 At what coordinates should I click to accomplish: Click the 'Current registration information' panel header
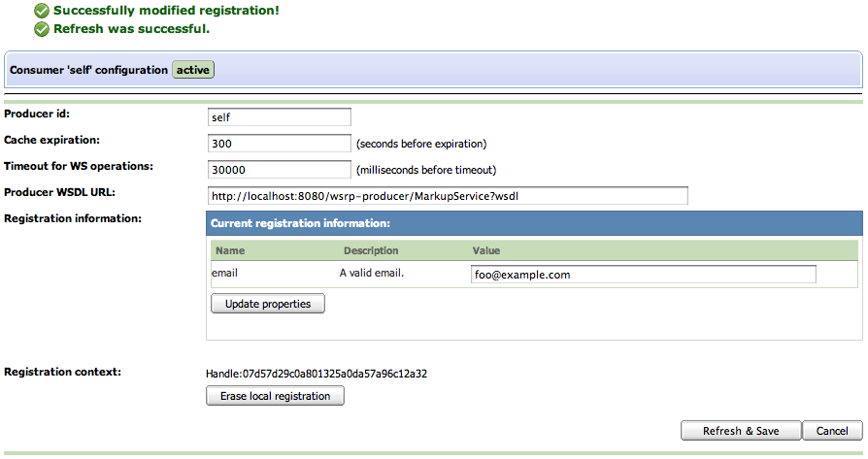click(x=301, y=223)
